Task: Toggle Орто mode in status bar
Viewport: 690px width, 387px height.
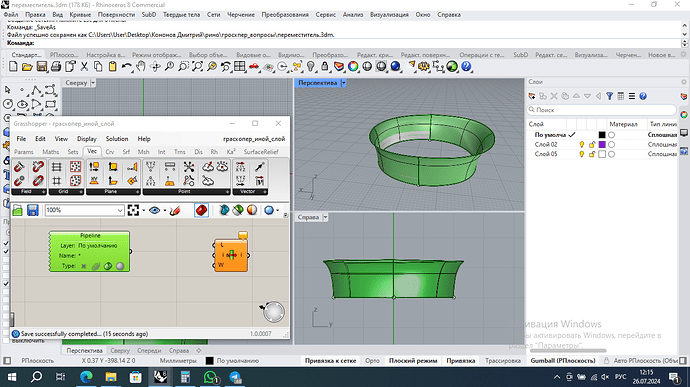Action: coord(372,361)
